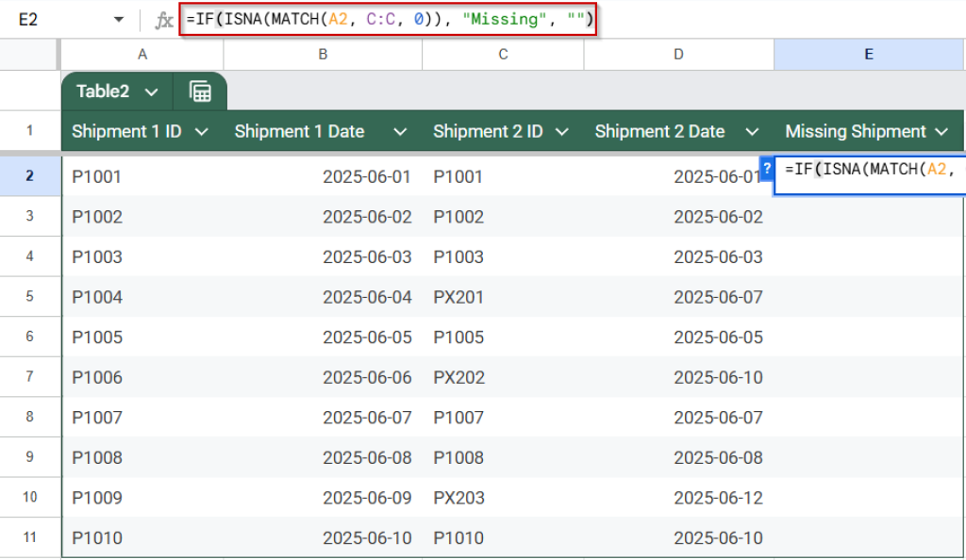Open the name box dropdown arrow
This screenshot has width=966, height=560.
[x=117, y=18]
